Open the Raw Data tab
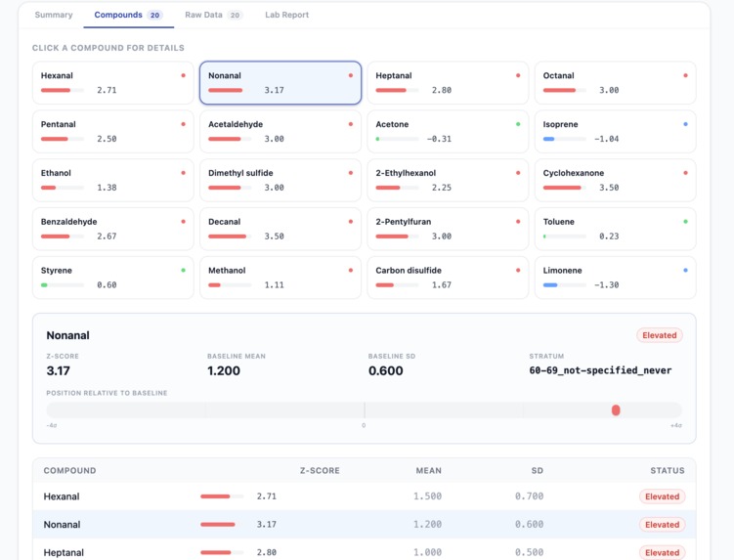This screenshot has height=560, width=734. [x=213, y=15]
